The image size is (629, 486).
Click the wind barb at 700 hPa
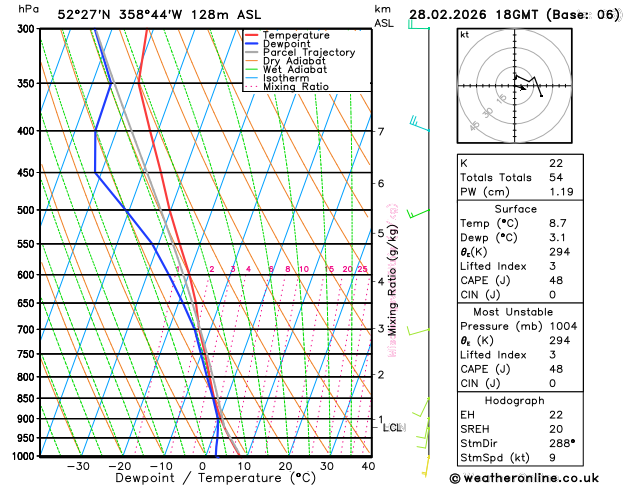point(418,331)
